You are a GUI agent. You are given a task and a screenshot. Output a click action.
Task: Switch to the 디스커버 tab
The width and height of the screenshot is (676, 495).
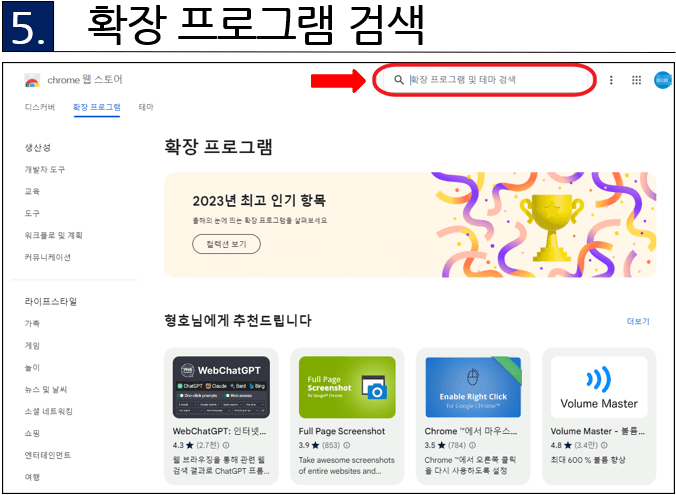(x=40, y=107)
